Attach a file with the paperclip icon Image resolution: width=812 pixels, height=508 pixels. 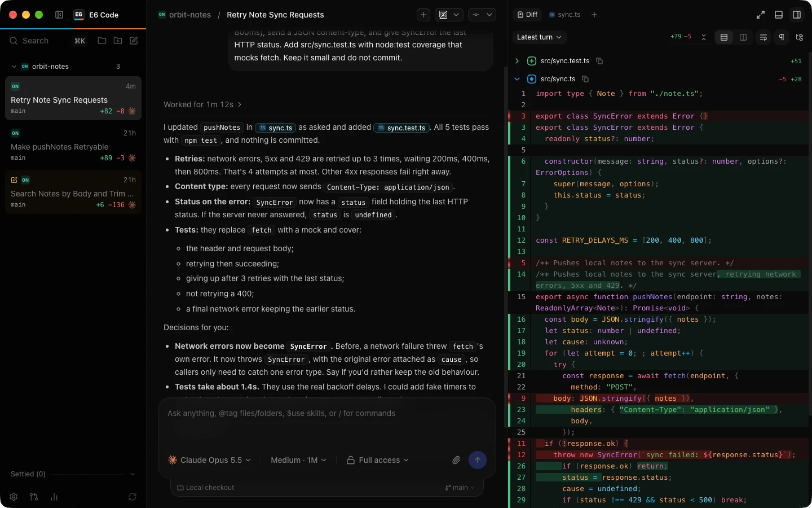pyautogui.click(x=456, y=460)
